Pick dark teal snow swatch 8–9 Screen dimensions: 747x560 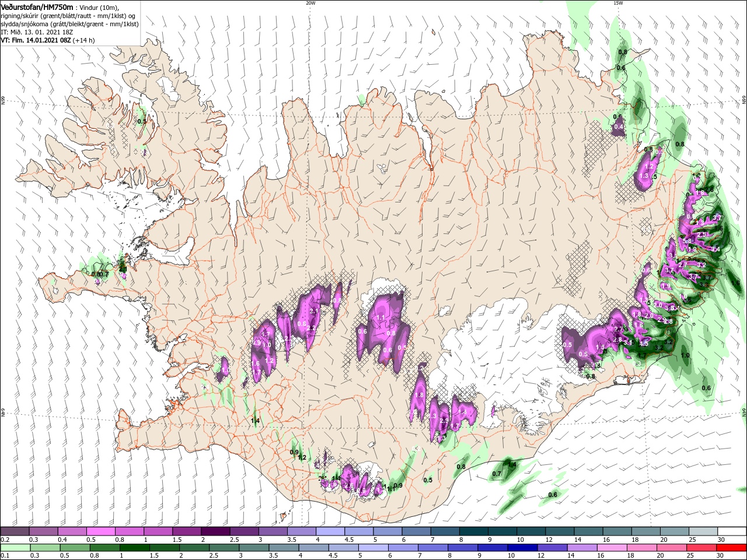[473, 531]
